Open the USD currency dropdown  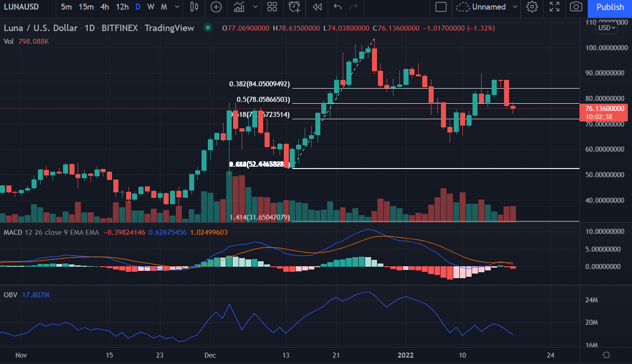[x=606, y=28]
